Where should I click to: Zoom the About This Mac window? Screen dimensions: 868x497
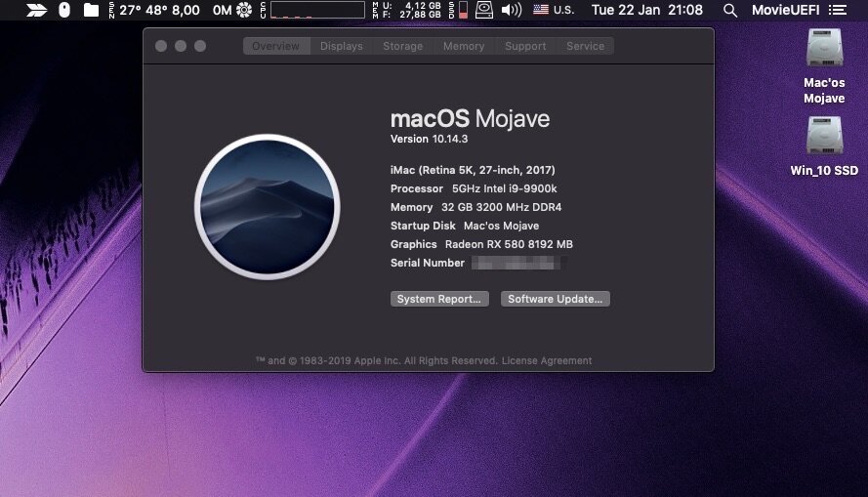(x=200, y=46)
